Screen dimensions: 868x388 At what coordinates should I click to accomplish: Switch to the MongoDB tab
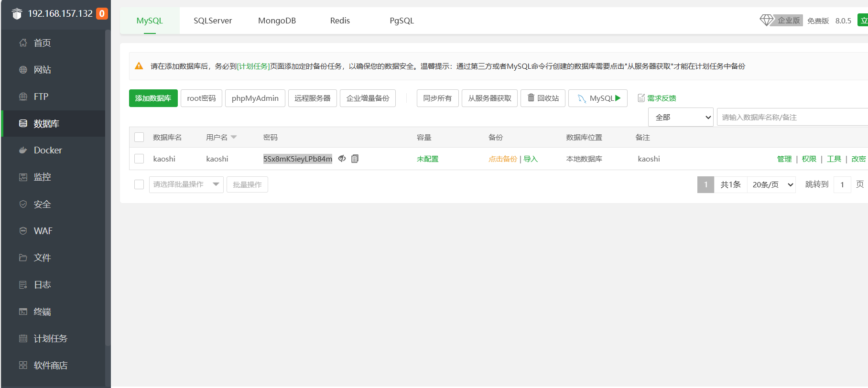(277, 21)
